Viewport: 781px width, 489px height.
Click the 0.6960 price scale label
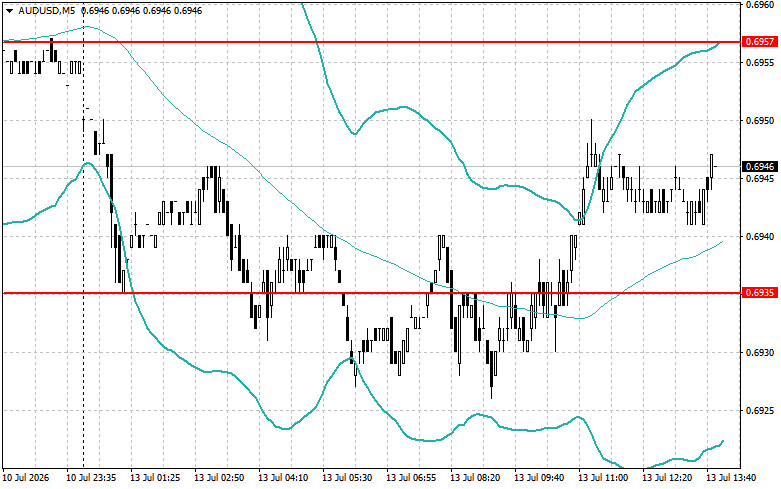pyautogui.click(x=760, y=5)
